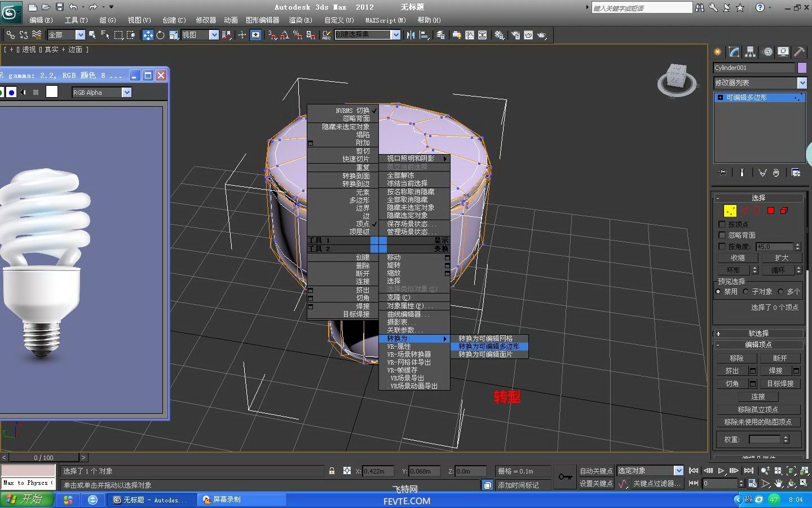812x508 pixels.
Task: Select the Vertex sub-object level icon
Action: [730, 211]
